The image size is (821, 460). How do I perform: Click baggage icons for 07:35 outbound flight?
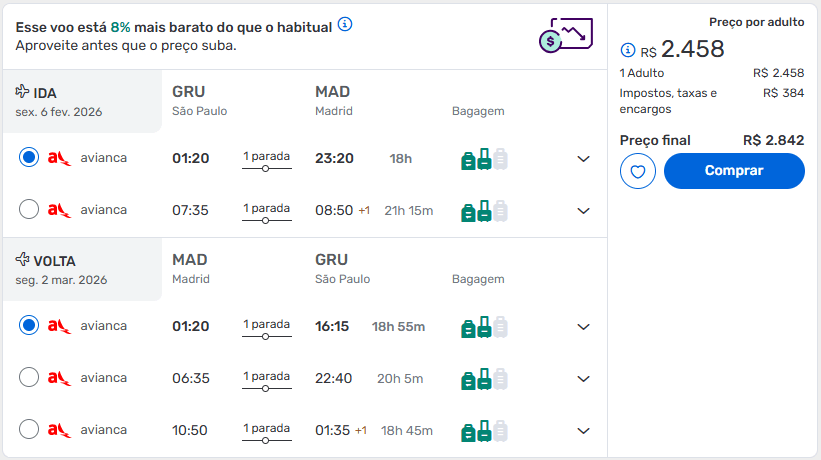[484, 211]
